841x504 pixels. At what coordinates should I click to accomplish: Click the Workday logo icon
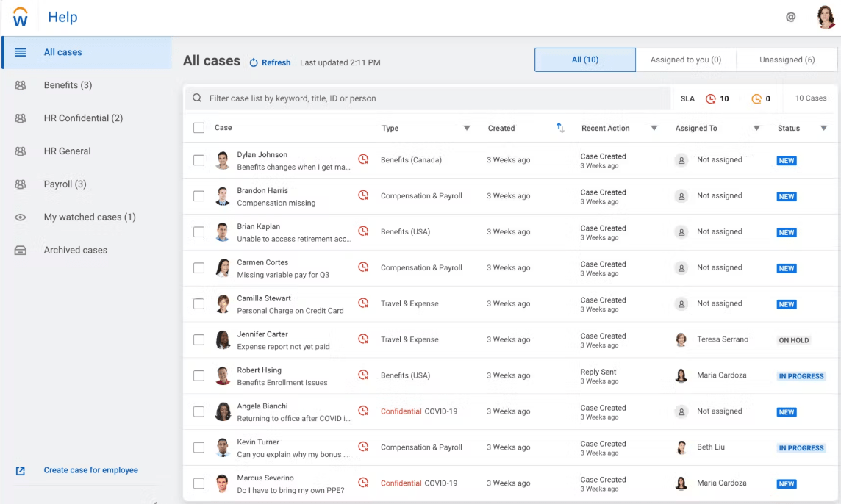[19, 16]
